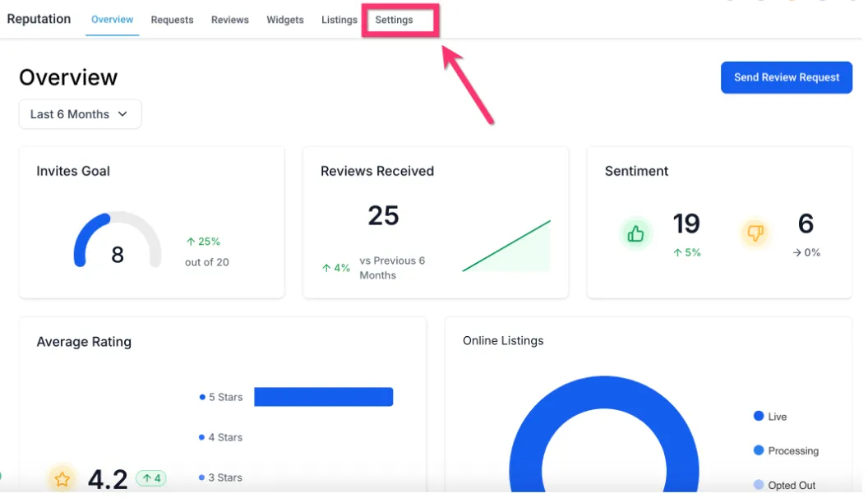Select the 4 Stars rating row
868x498 pixels.
(220, 437)
